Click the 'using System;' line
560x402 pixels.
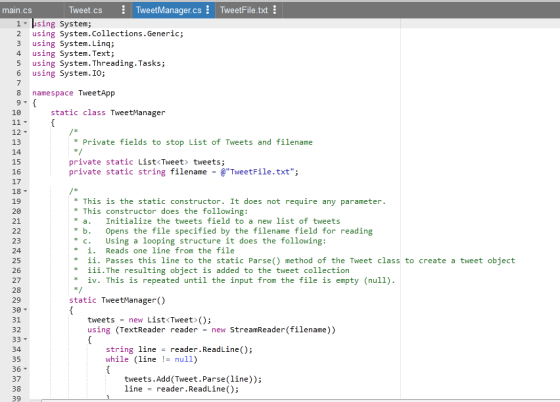tap(62, 24)
